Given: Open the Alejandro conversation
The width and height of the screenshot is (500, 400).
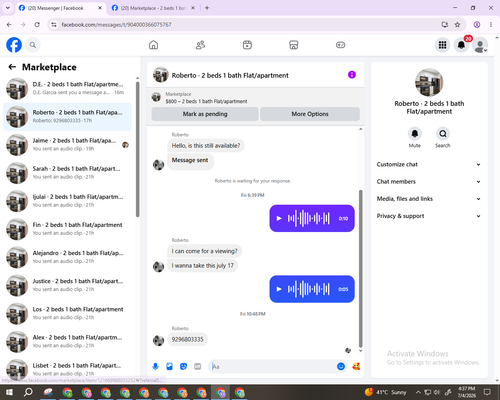Looking at the screenshot, I should [x=68, y=257].
